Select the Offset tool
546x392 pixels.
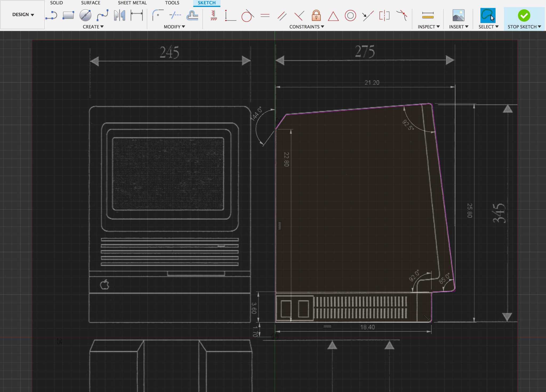coord(192,15)
